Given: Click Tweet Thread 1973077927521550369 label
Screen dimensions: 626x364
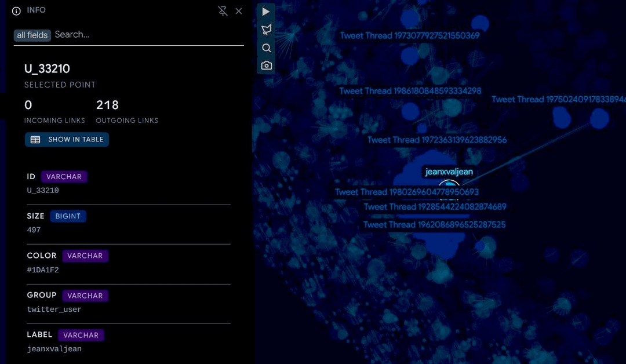Looking at the screenshot, I should pyautogui.click(x=409, y=36).
